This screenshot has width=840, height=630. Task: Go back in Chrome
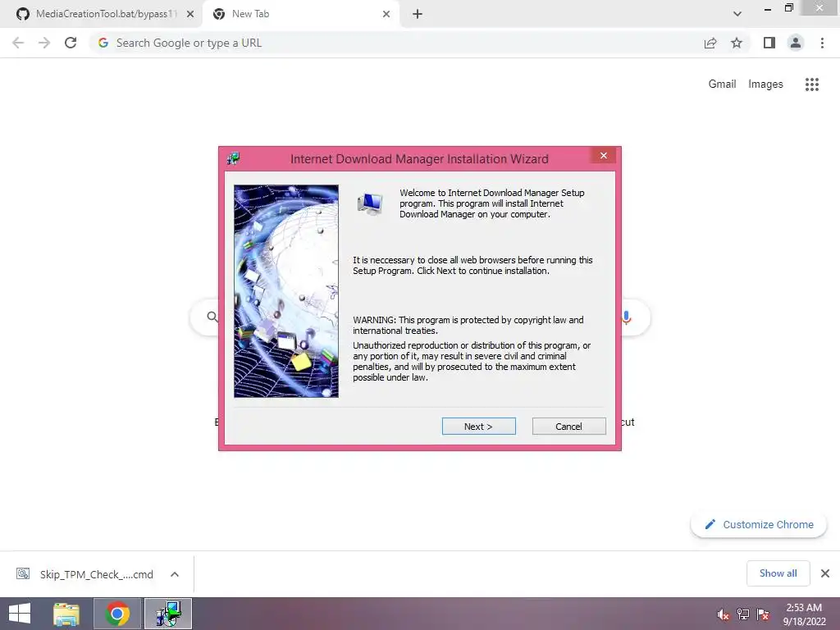[18, 43]
